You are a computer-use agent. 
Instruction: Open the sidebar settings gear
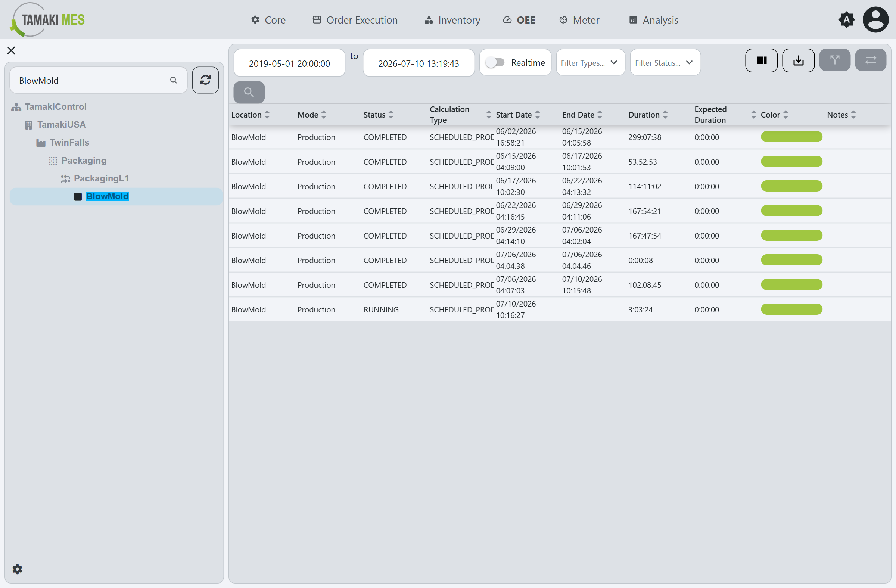point(17,569)
